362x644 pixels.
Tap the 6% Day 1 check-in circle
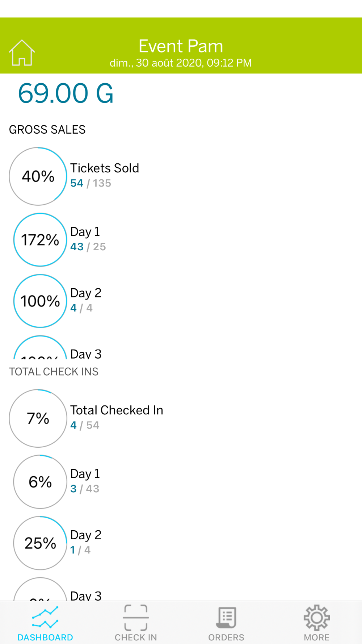point(40,482)
